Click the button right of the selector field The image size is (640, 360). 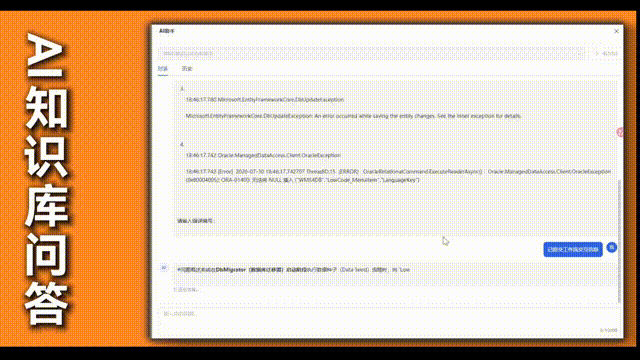pyautogui.click(x=607, y=53)
